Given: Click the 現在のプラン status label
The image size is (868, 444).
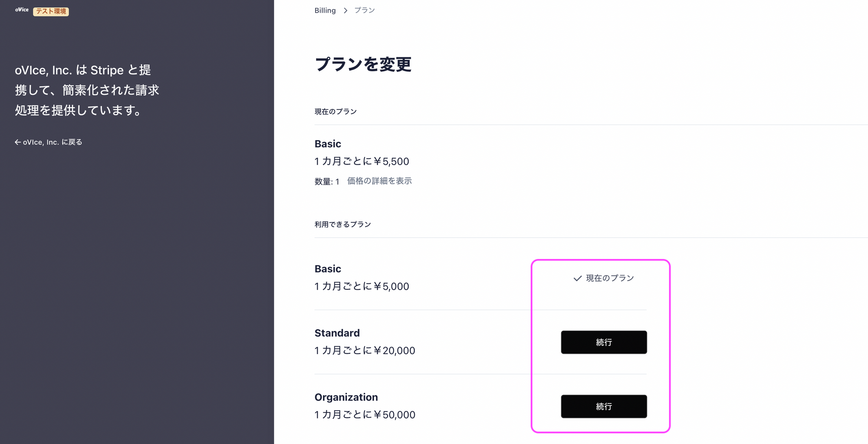Looking at the screenshot, I should point(610,278).
